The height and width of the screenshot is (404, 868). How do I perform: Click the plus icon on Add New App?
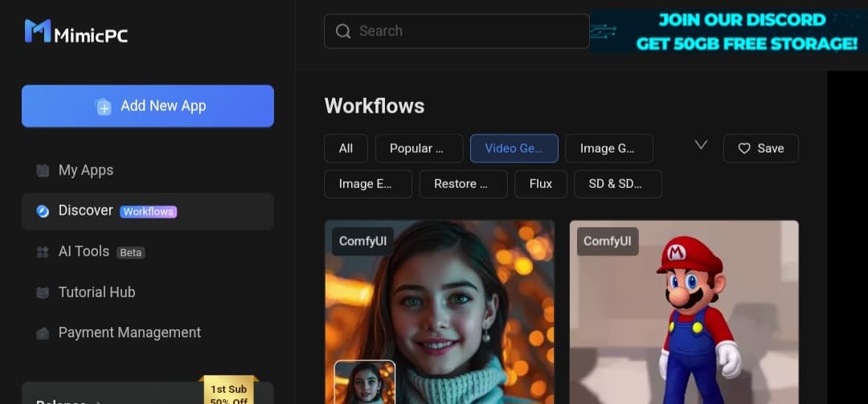tap(104, 106)
